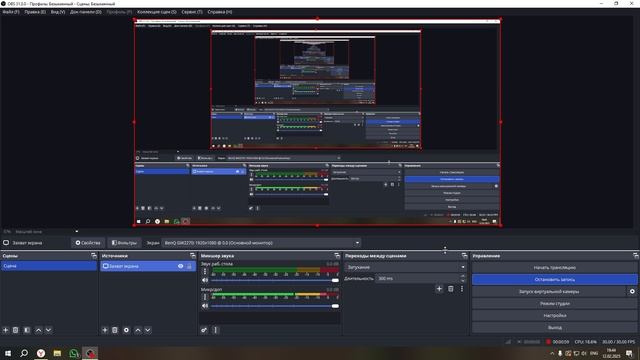Open Windows taskbar search
The height and width of the screenshot is (360, 640).
(24, 353)
